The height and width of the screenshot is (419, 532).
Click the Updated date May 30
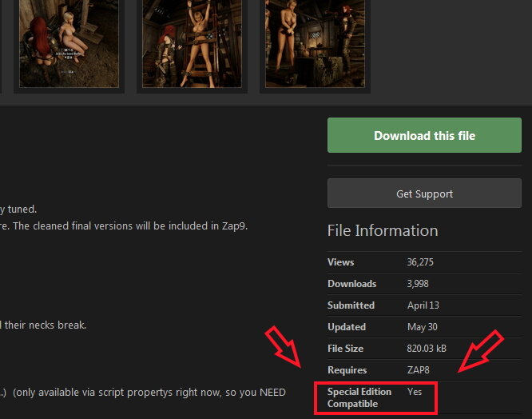422,327
